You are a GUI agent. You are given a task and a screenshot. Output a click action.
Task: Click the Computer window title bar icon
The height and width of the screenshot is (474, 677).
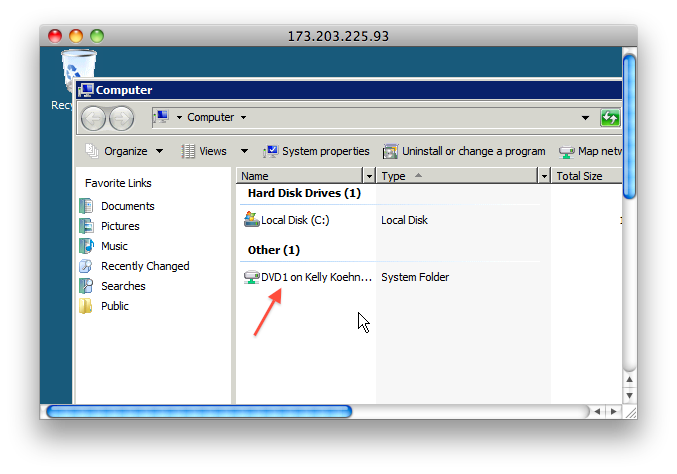pyautogui.click(x=86, y=90)
